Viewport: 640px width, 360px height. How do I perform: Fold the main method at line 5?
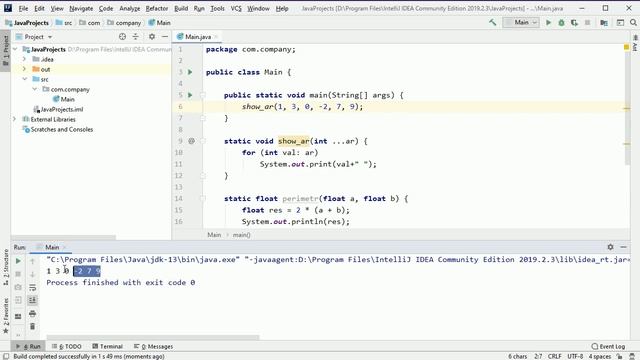[x=202, y=95]
